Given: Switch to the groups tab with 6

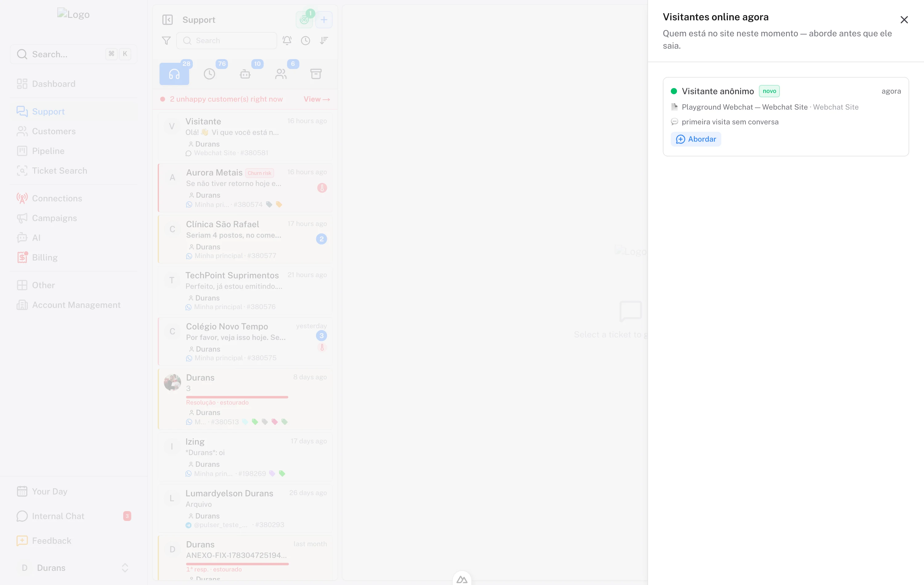Looking at the screenshot, I should click(x=281, y=74).
